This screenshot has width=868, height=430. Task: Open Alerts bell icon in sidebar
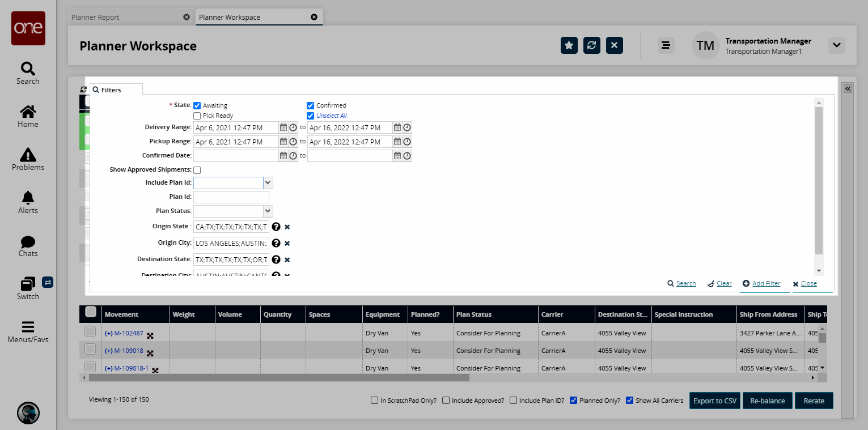pos(28,198)
